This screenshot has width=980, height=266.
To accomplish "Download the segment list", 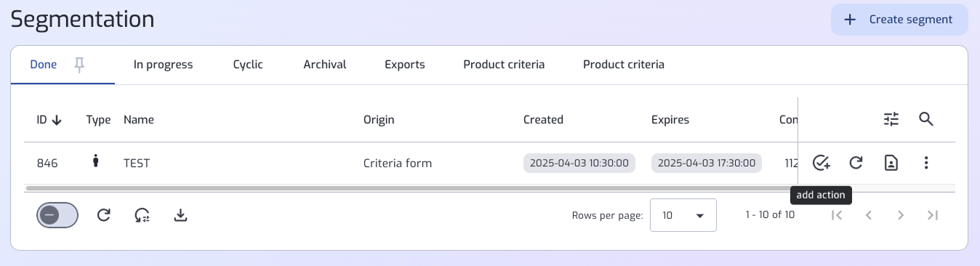I will pos(181,215).
